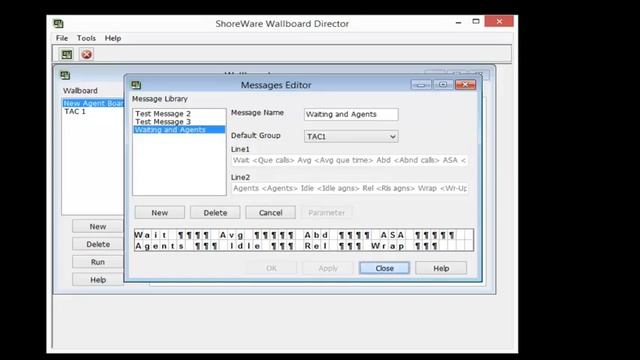Minimize the Messages Editor dialog
The image size is (640, 360).
click(421, 84)
